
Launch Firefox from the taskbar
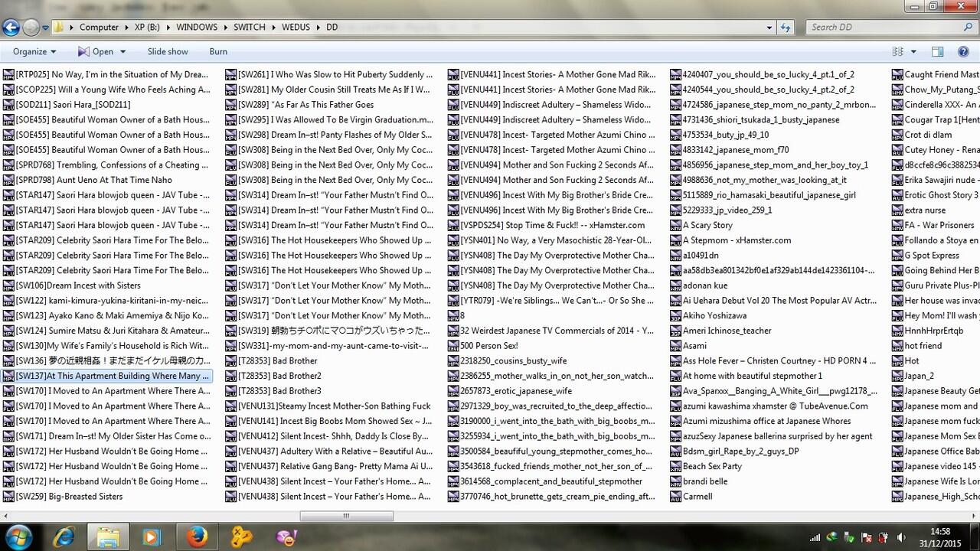point(196,537)
